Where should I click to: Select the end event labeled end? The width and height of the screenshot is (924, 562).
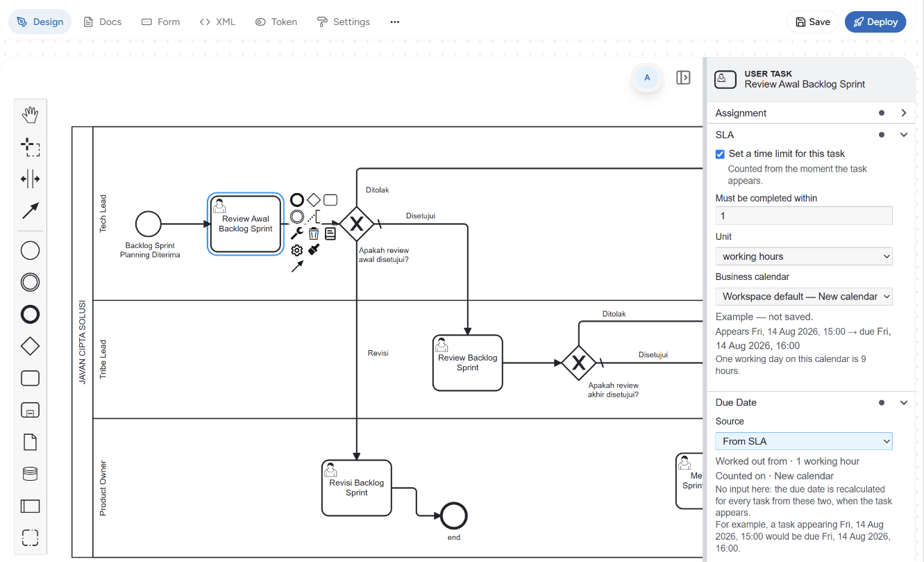[454, 516]
